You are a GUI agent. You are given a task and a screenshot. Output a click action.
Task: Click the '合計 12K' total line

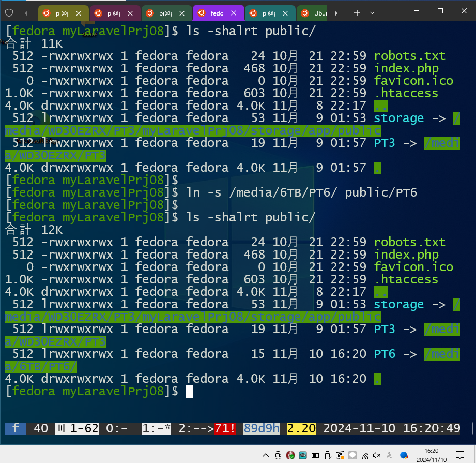pos(34,230)
